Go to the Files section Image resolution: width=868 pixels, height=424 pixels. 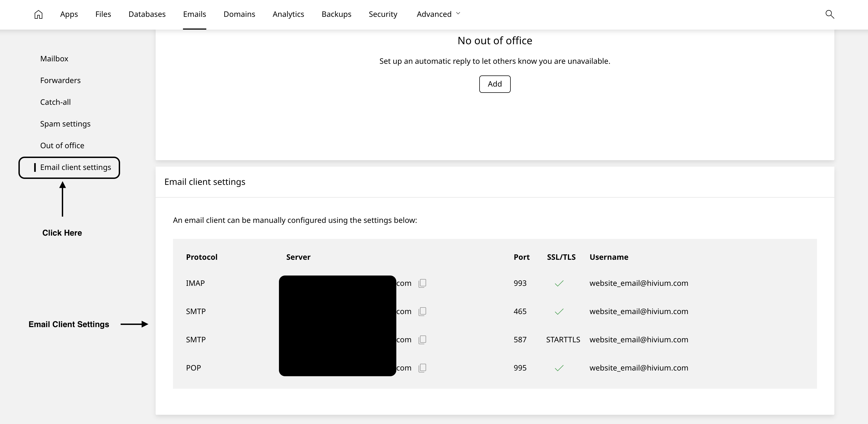tap(103, 14)
